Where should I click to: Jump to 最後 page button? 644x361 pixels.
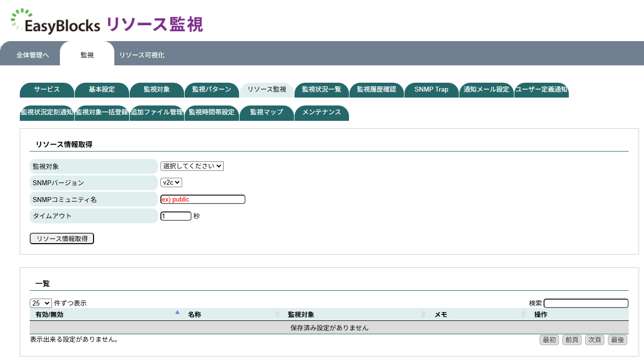point(617,340)
